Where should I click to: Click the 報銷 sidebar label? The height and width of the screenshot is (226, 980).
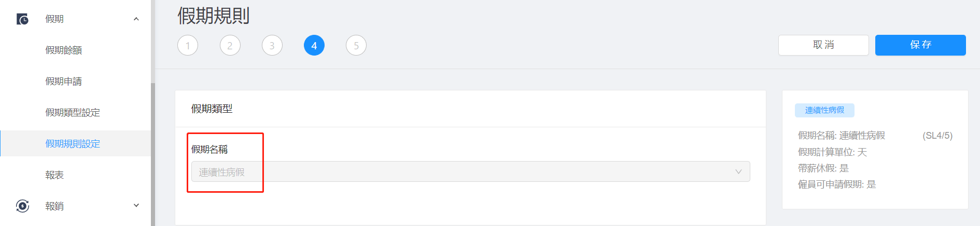pos(54,206)
